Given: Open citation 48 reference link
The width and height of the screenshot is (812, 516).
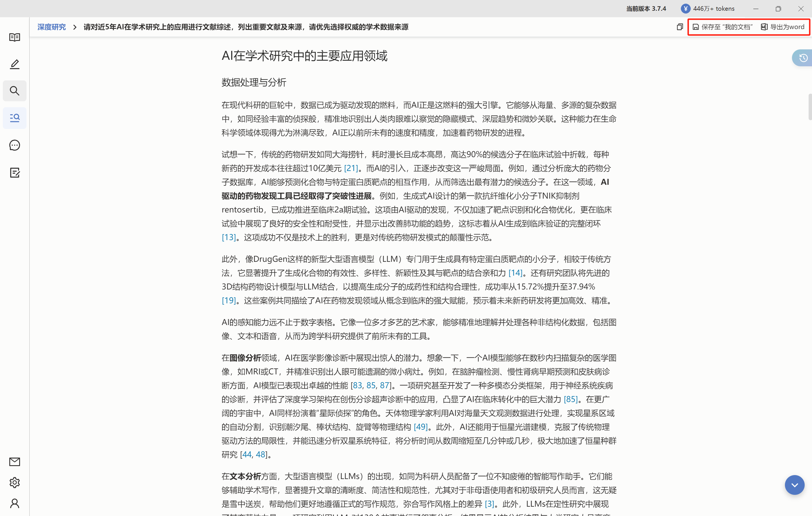Looking at the screenshot, I should (x=260, y=454).
